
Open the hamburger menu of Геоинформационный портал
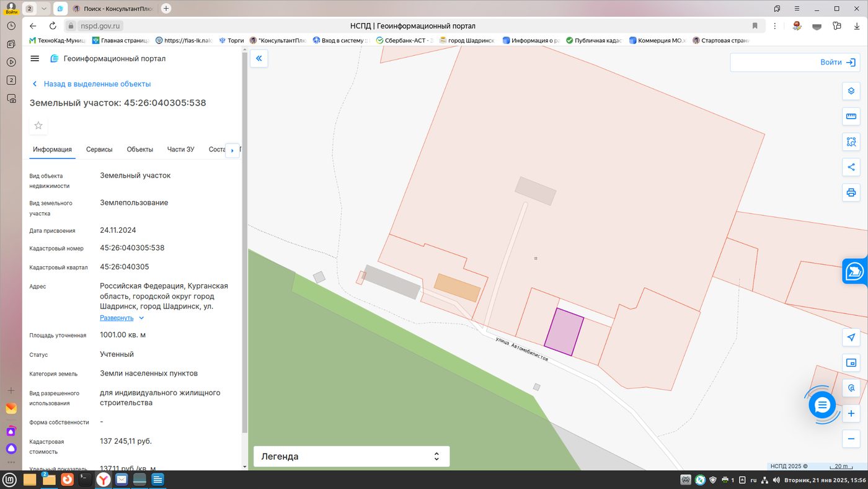pos(35,58)
